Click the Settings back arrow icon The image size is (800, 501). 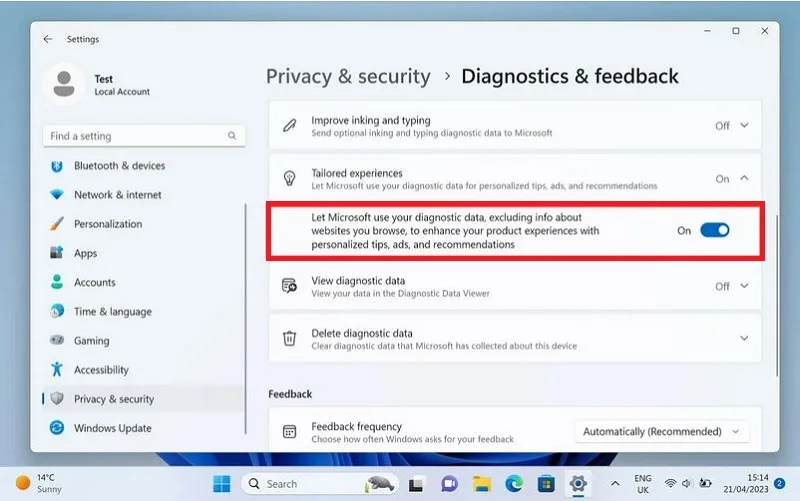(x=48, y=39)
